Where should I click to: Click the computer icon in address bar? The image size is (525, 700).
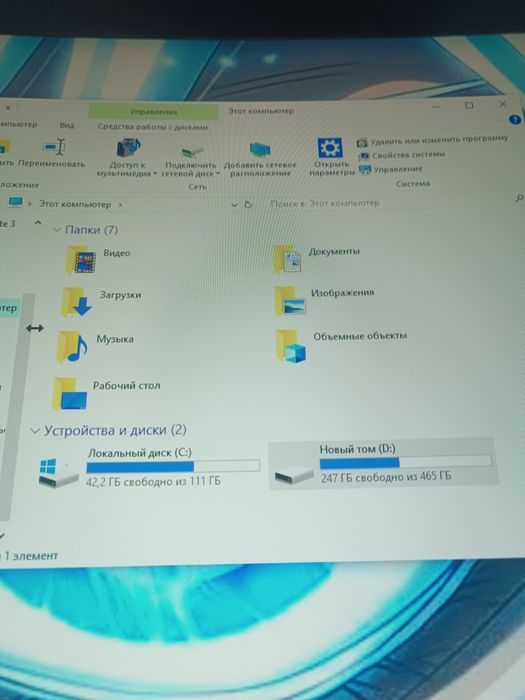pyautogui.click(x=16, y=202)
